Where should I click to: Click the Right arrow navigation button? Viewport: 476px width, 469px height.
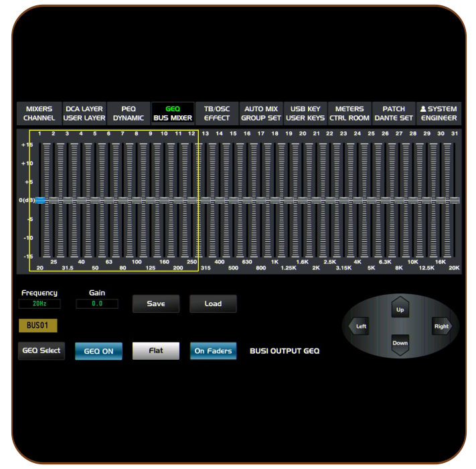(x=442, y=326)
